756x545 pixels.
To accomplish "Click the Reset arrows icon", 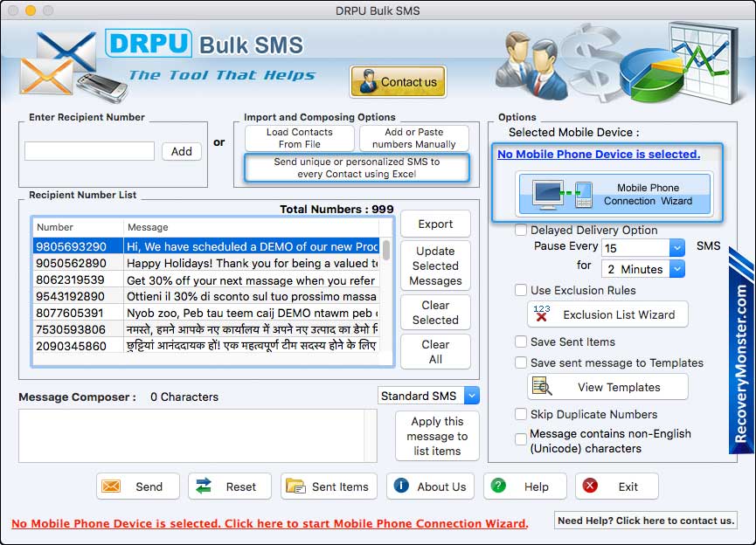I will (x=204, y=486).
